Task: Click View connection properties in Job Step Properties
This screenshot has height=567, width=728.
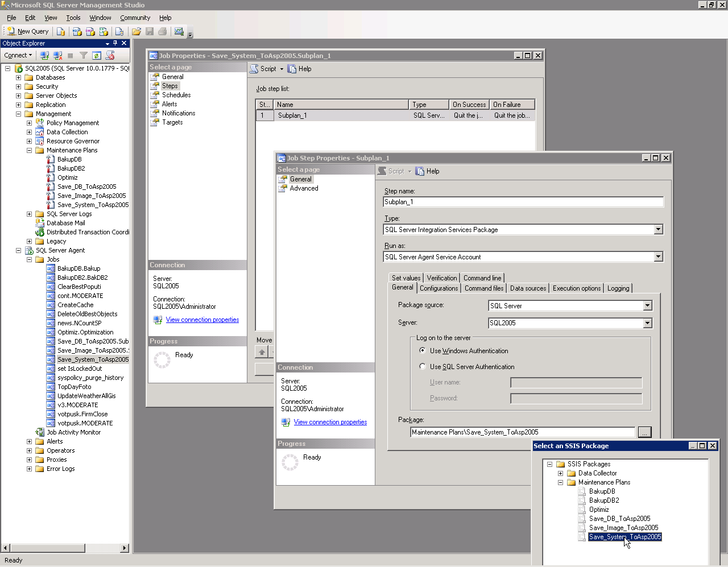Action: pos(330,422)
